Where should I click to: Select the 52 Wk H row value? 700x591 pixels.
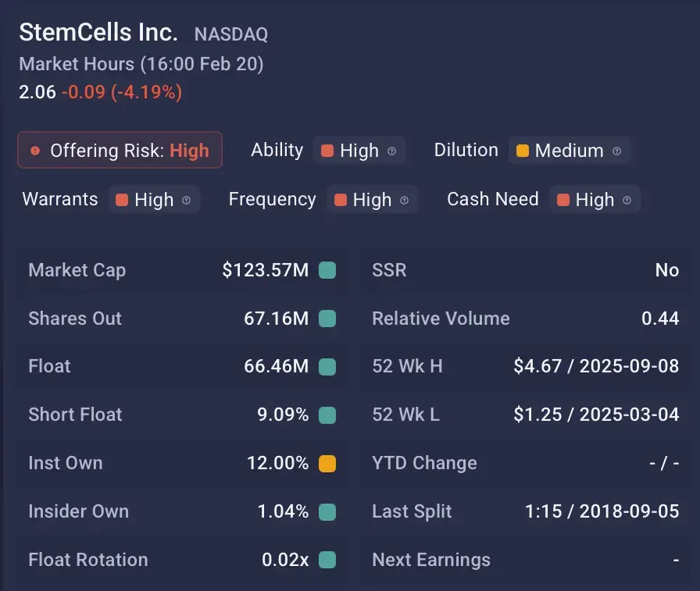[596, 366]
